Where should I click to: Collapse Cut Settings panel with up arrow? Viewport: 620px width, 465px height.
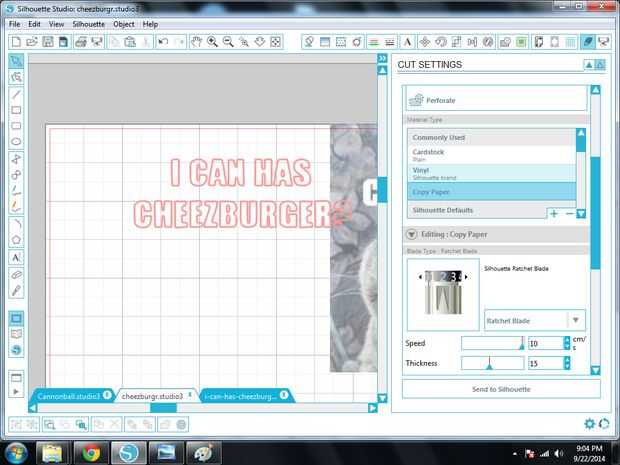(x=589, y=65)
